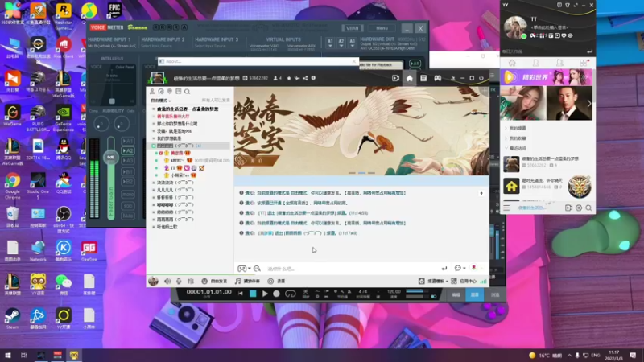The image size is (644, 362).
Task: Open the home page icon in YY channel header
Action: point(410,78)
